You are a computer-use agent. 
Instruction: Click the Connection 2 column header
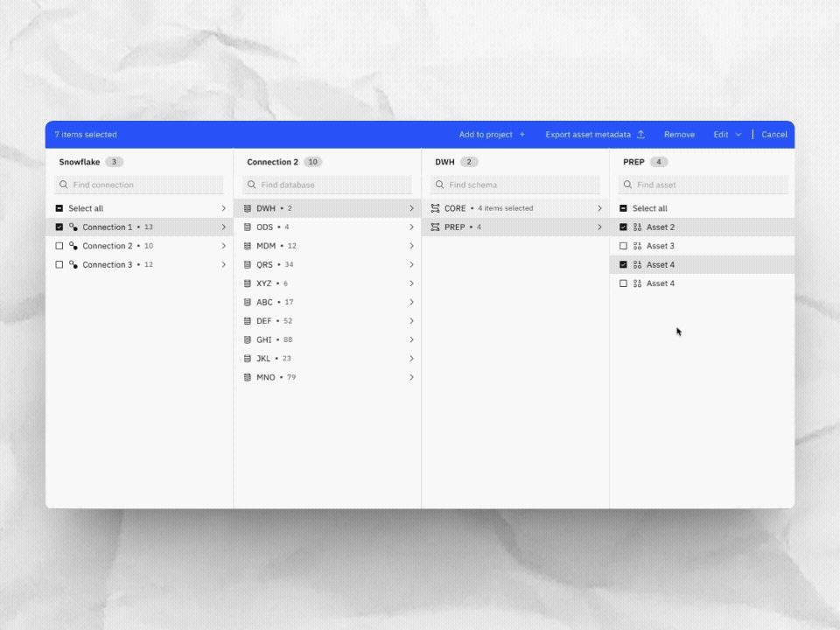271,162
